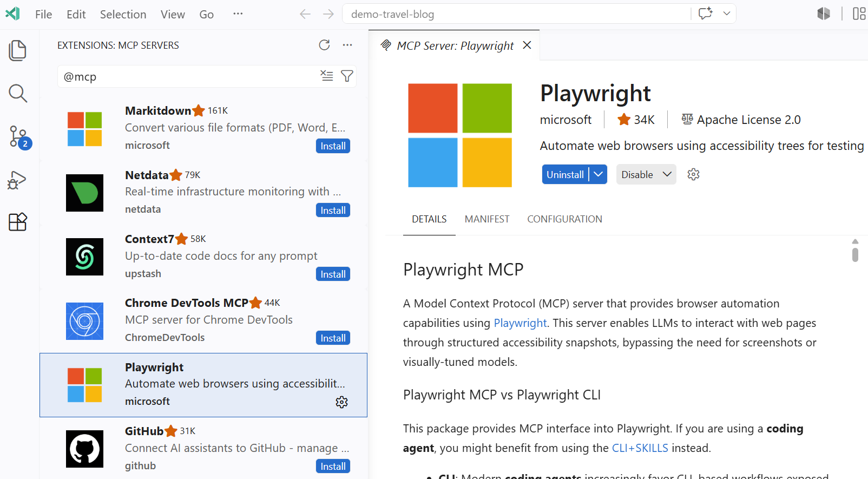Select the GitHub entry title
868x479 pixels.
click(x=144, y=431)
